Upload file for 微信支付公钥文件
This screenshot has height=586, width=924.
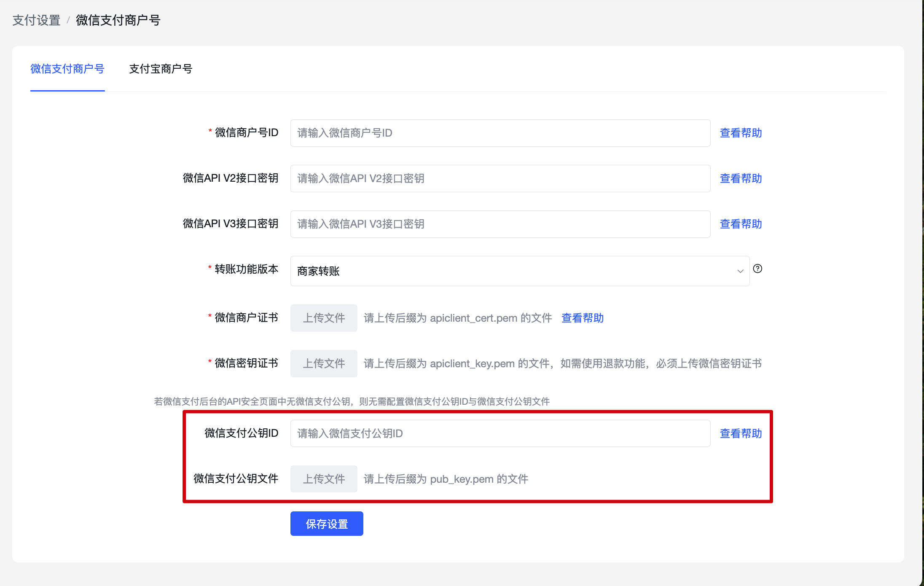click(324, 479)
